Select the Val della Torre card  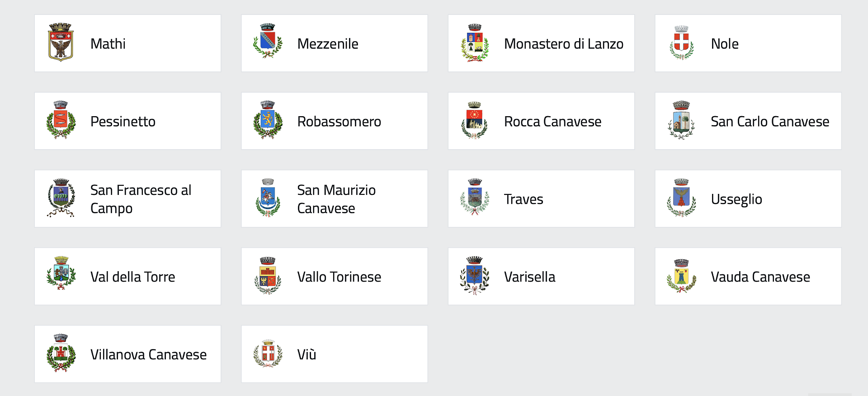127,276
